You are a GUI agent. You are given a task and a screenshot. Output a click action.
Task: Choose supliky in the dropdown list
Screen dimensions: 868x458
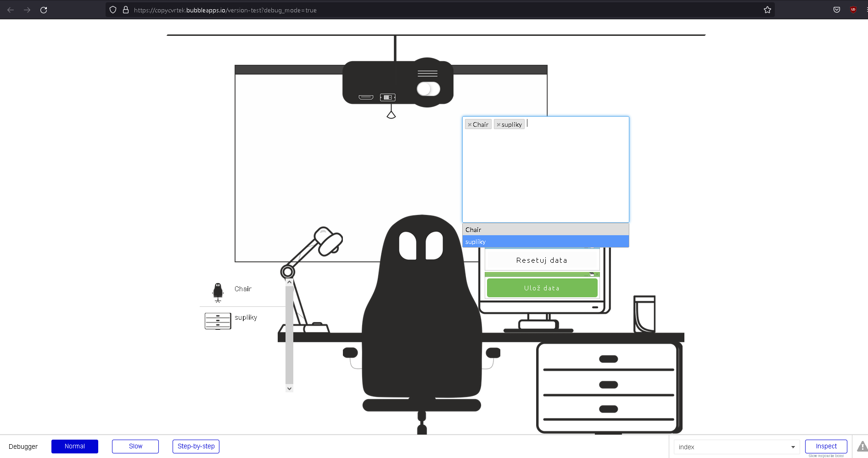click(545, 242)
